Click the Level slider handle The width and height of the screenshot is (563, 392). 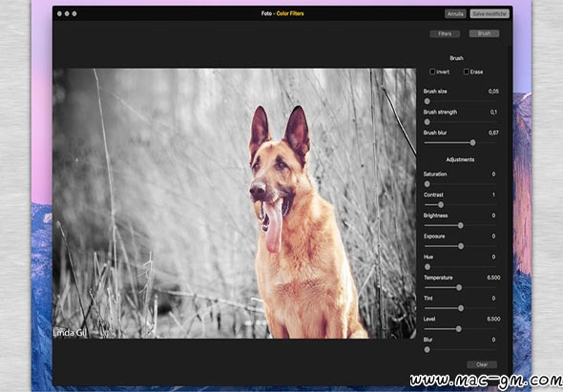coord(459,329)
